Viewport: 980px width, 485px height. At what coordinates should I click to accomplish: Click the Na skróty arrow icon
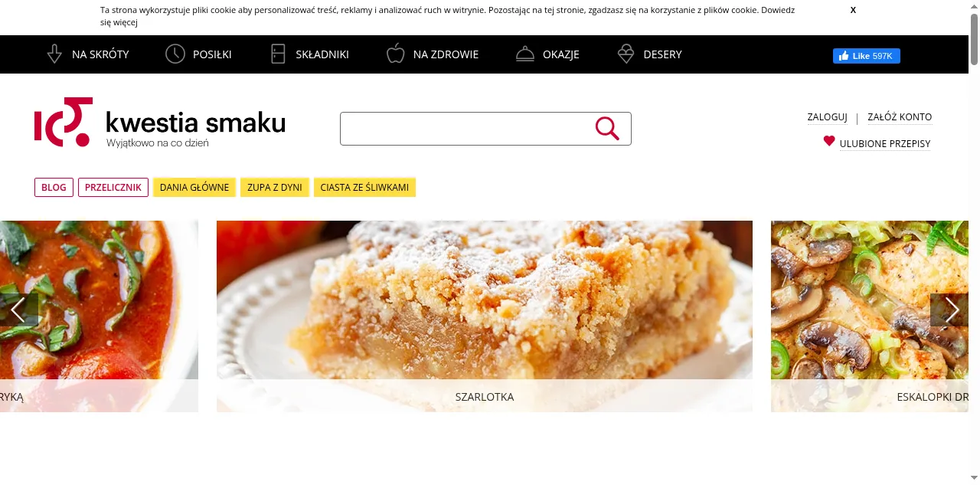coord(54,54)
